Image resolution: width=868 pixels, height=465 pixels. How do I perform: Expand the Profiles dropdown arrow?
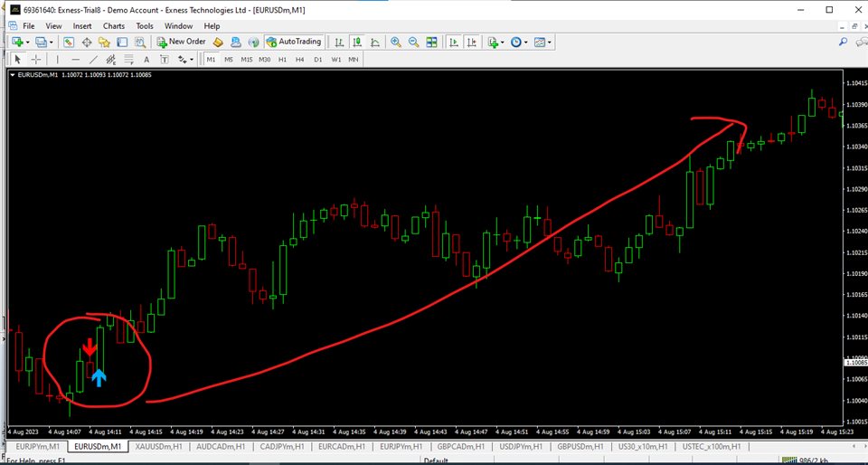pyautogui.click(x=51, y=43)
